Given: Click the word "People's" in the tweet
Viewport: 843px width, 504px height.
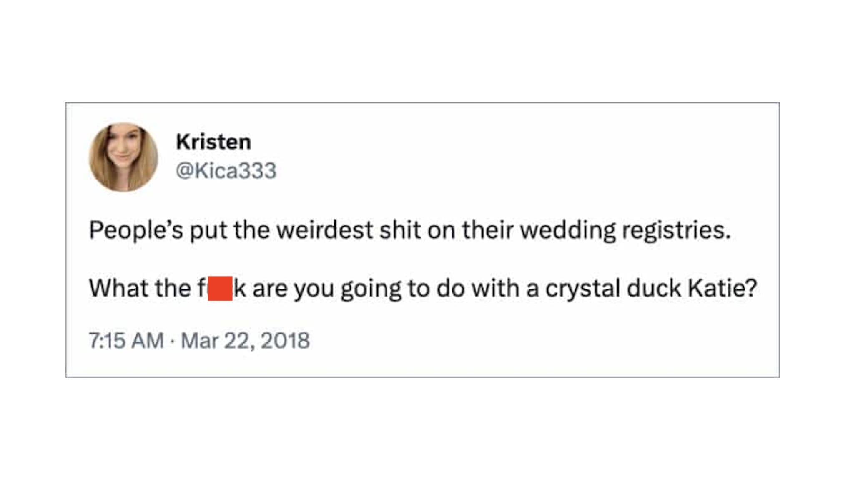Looking at the screenshot, I should point(136,230).
